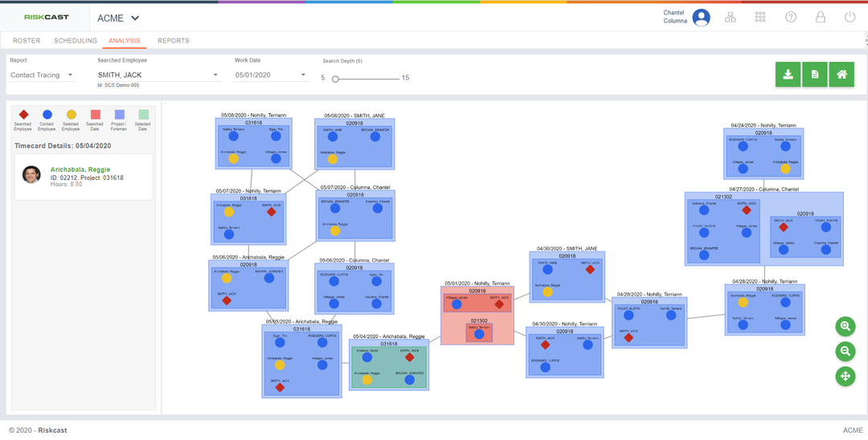
Task: Select BROWN, JENNIFER node in 04/27/2020 card
Action: click(x=703, y=255)
